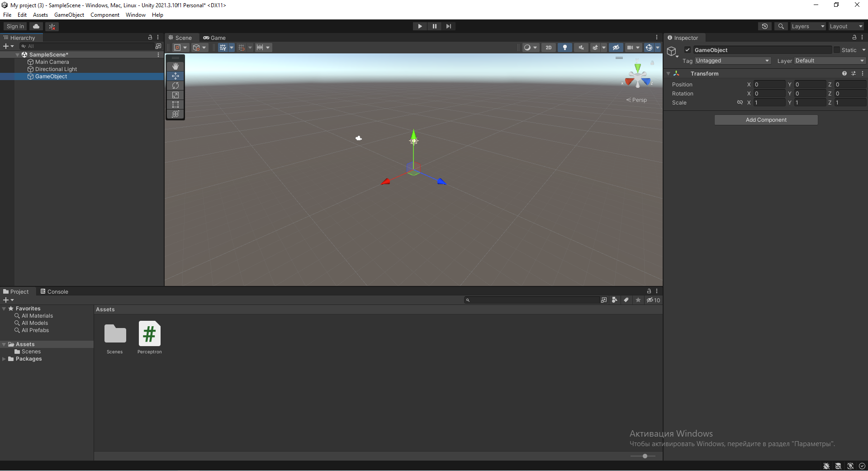Toggle scene effects icon
This screenshot has width=868, height=471.
595,48
